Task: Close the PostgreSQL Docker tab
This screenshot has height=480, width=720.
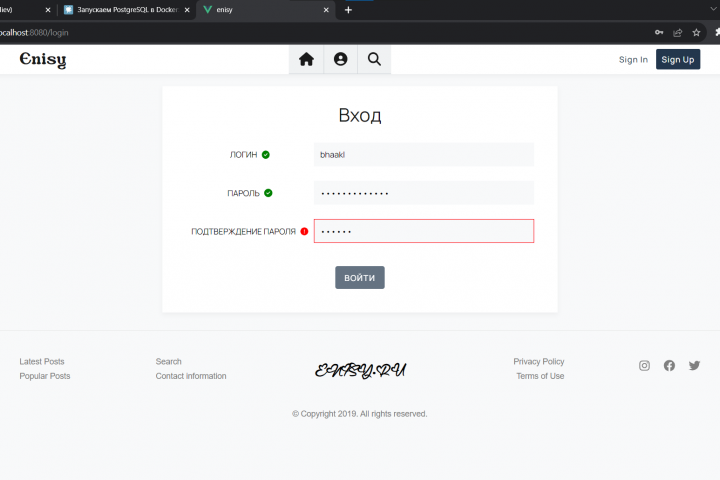Action: 187,10
